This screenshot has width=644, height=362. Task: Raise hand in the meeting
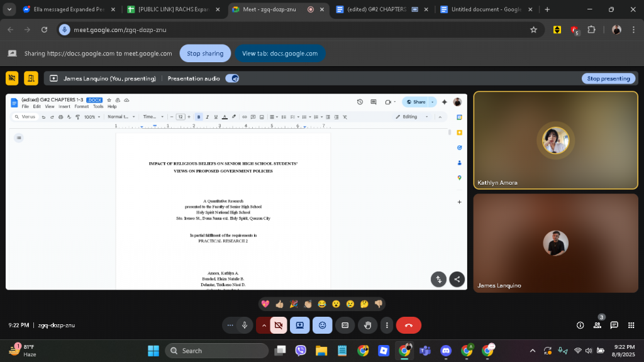(x=368, y=325)
